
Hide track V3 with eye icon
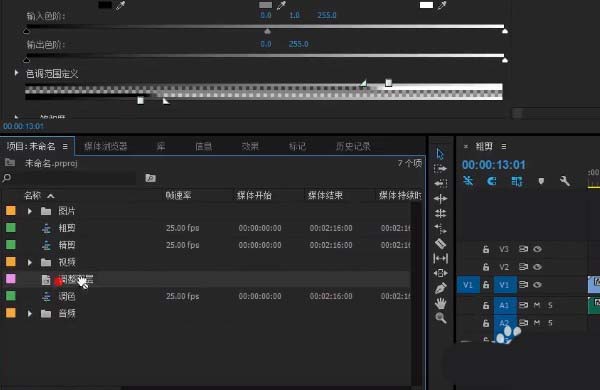tap(537, 249)
